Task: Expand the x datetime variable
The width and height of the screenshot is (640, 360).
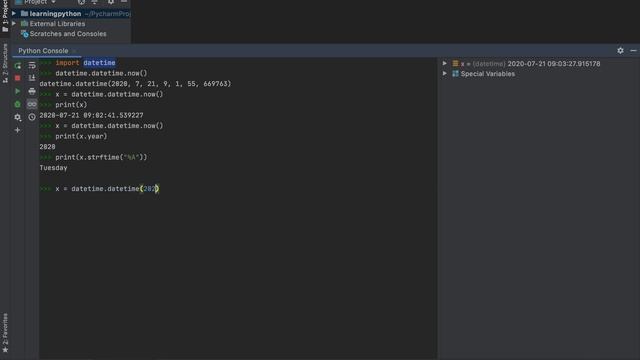Action: tap(445, 64)
